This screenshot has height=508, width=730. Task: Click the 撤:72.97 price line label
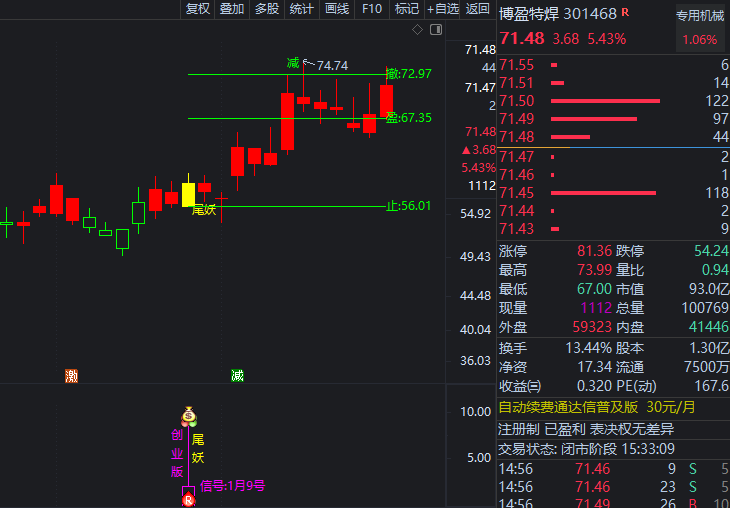click(409, 74)
